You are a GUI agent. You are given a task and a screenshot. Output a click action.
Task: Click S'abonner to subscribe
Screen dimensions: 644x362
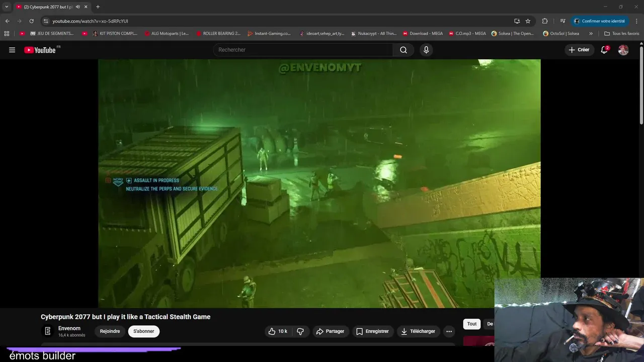point(144,331)
